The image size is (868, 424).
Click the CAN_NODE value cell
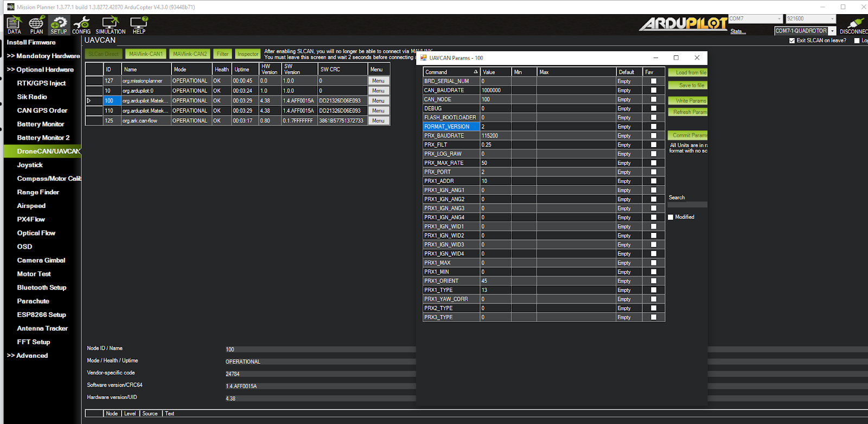496,99
